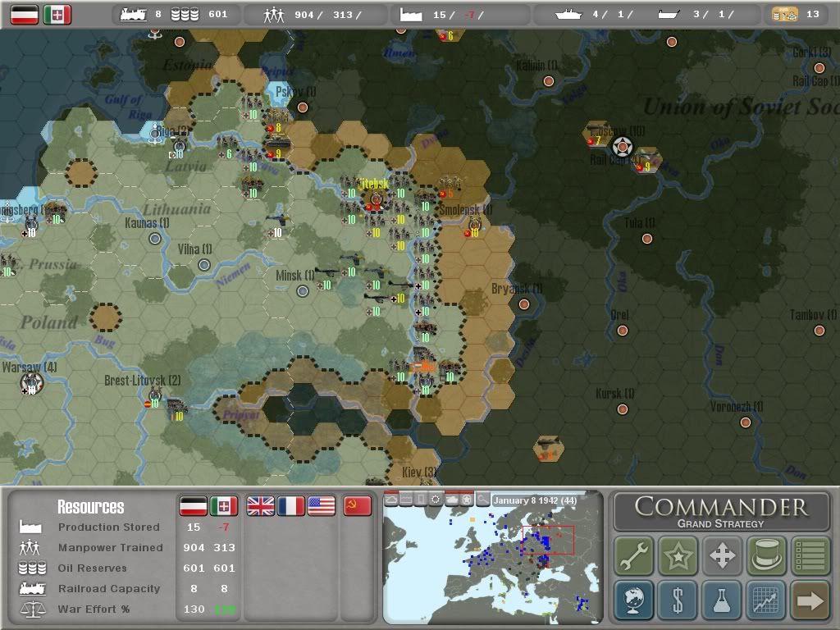This screenshot has height=630, width=840.
Task: Toggle the folder-shaped minimap filter button
Action: (406, 499)
